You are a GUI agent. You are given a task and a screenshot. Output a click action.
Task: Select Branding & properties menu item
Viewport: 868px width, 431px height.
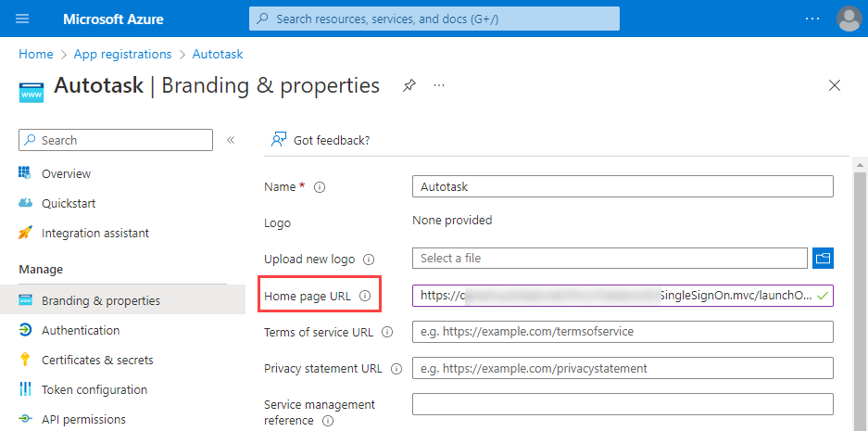(x=123, y=300)
